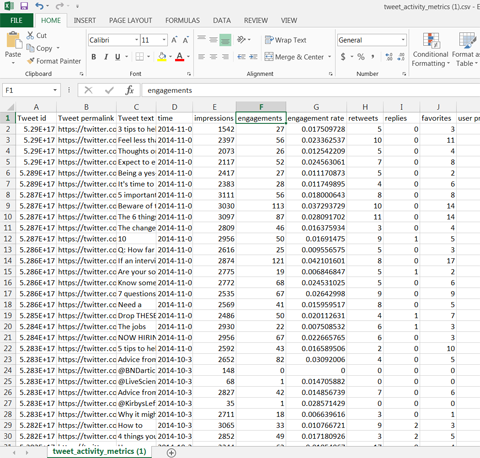480x458 pixels.
Task: Click the Enter checkmark in formula bar
Action: pos(109,90)
